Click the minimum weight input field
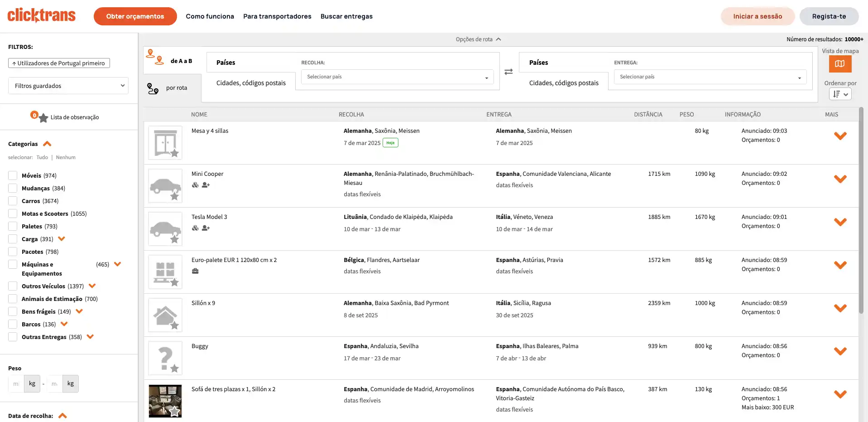The image size is (868, 422). (x=16, y=383)
